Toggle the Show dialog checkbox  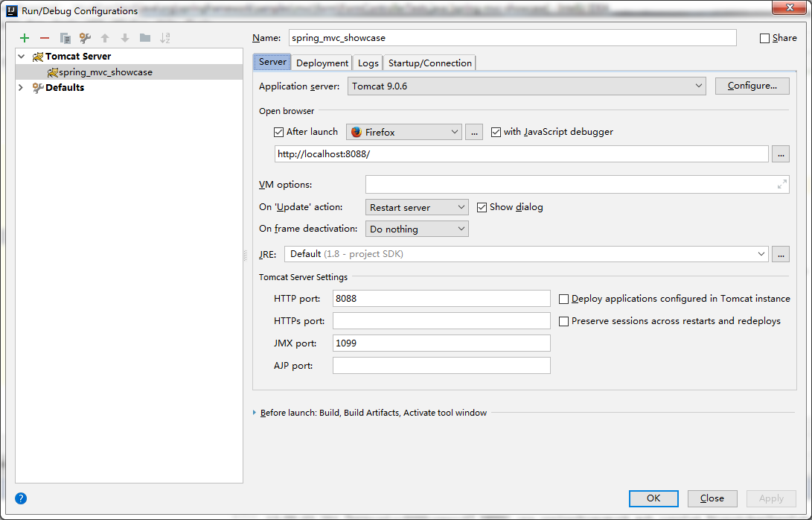(482, 207)
